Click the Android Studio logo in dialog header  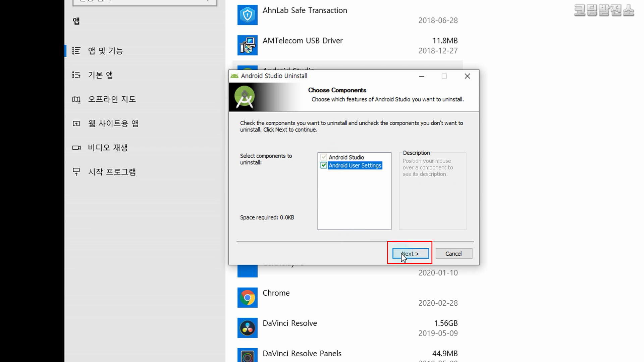click(x=245, y=97)
